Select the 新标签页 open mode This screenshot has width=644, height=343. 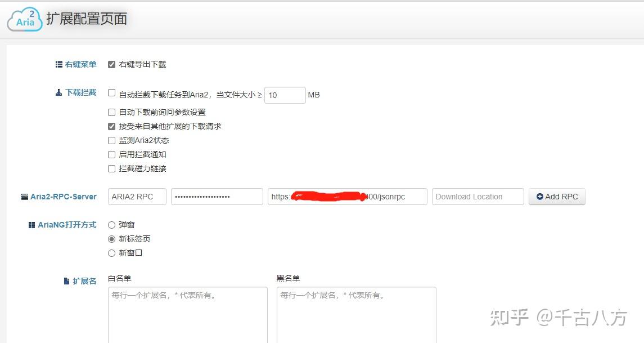coord(111,238)
